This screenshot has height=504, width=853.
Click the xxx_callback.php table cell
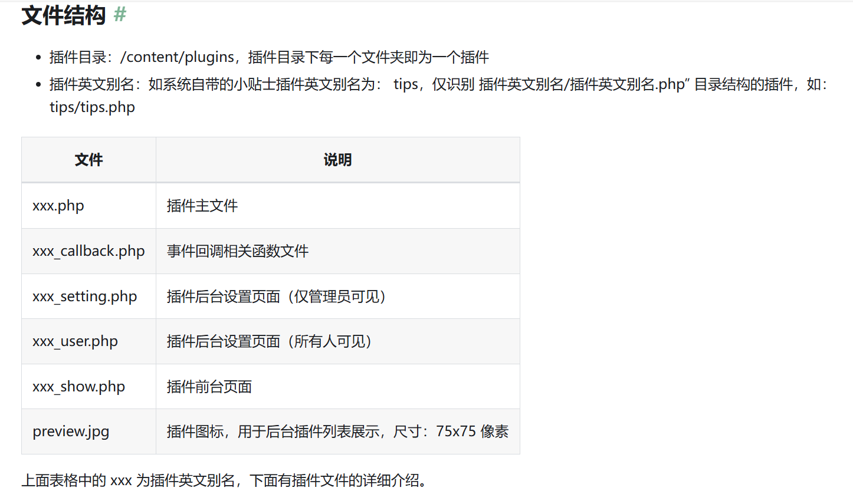(x=88, y=251)
